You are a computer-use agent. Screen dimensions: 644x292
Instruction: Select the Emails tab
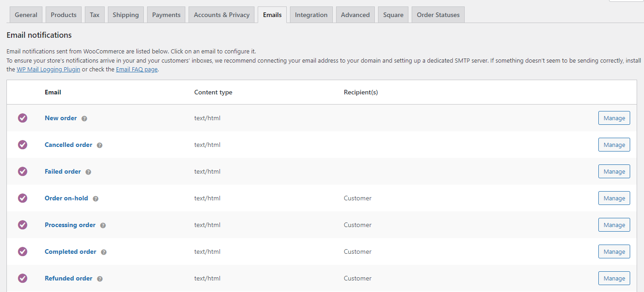click(x=272, y=15)
